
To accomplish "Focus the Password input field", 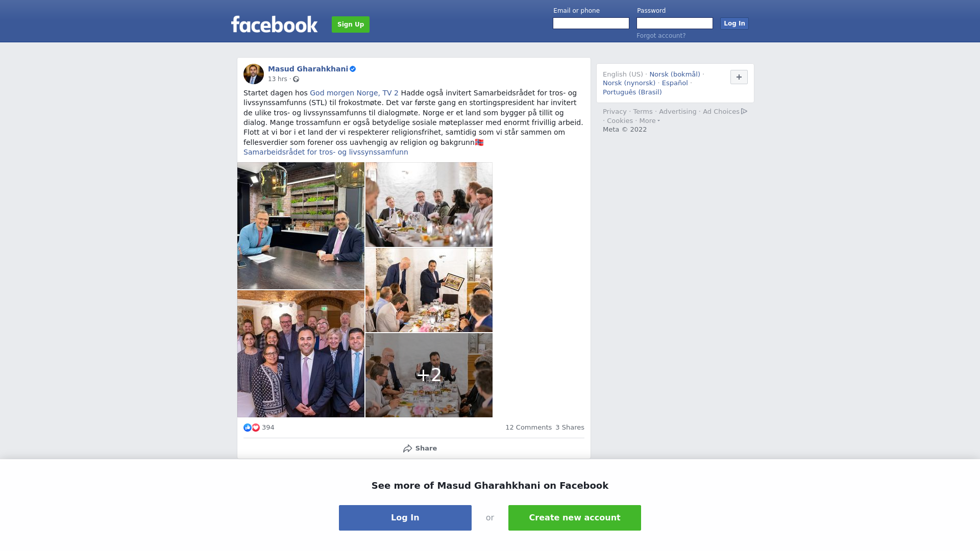I will click(x=675, y=23).
